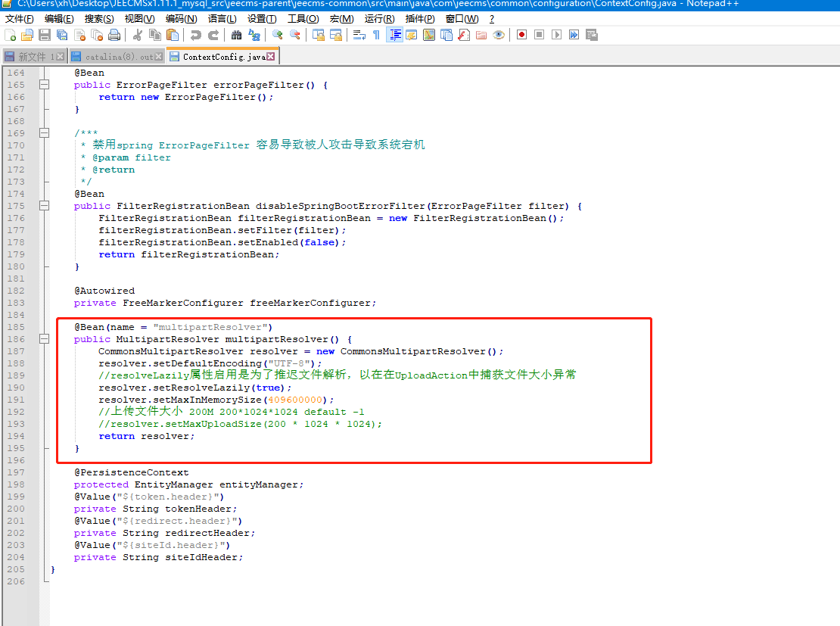Click the Stop macro recording icon
840x626 pixels.
pos(540,35)
